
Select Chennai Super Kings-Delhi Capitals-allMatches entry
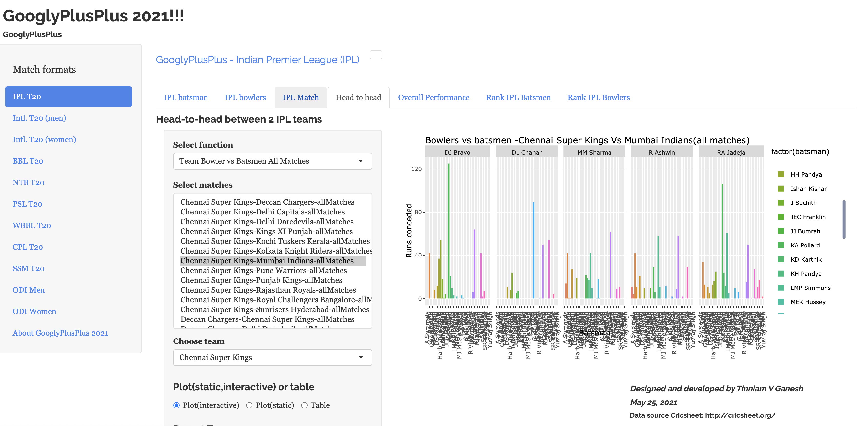[262, 212]
